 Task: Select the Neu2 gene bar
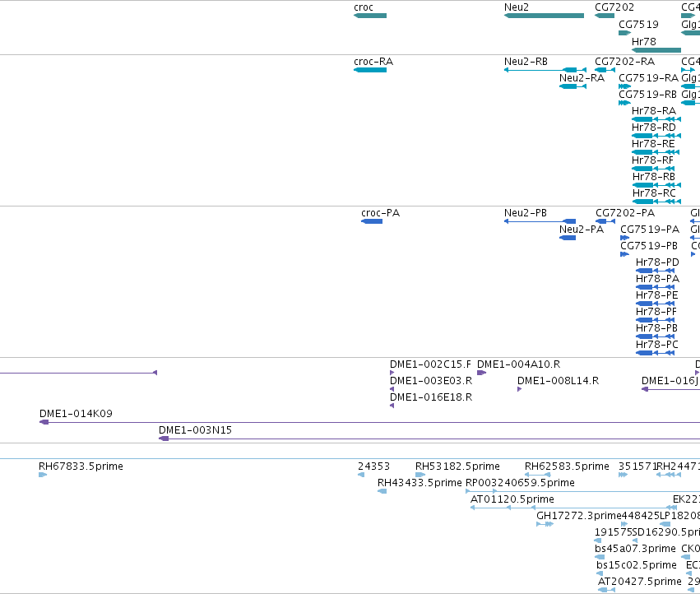pos(544,16)
